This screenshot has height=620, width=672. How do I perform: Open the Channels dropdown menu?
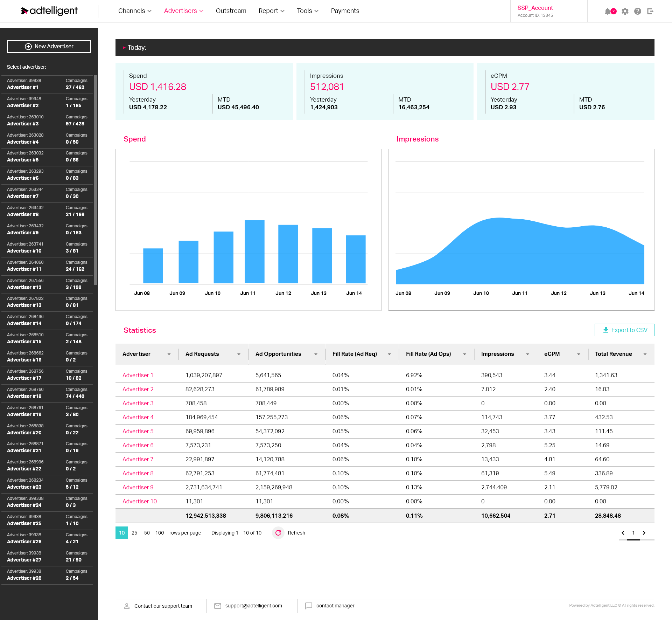(134, 11)
